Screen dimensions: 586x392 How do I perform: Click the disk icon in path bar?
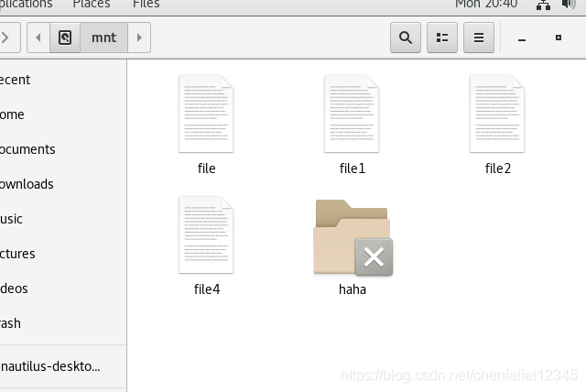[65, 38]
